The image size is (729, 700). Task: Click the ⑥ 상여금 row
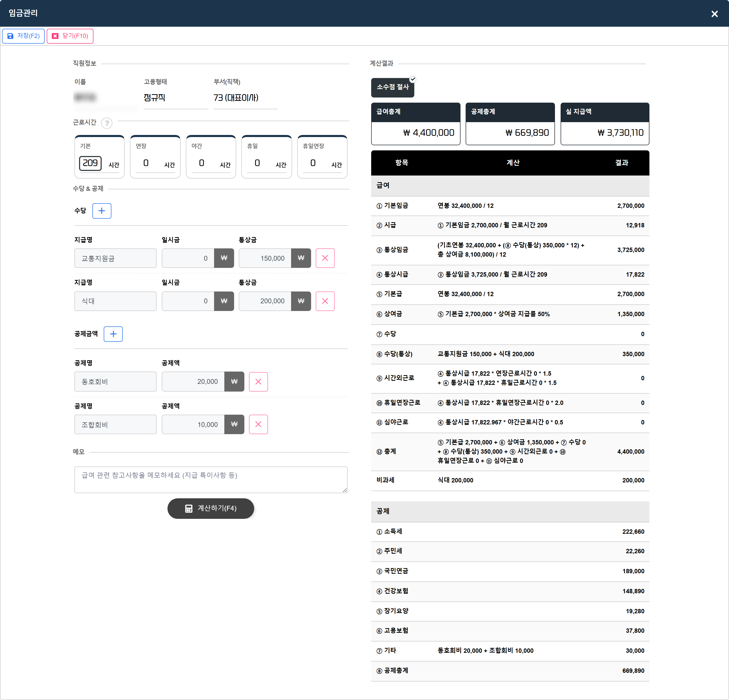click(x=510, y=314)
